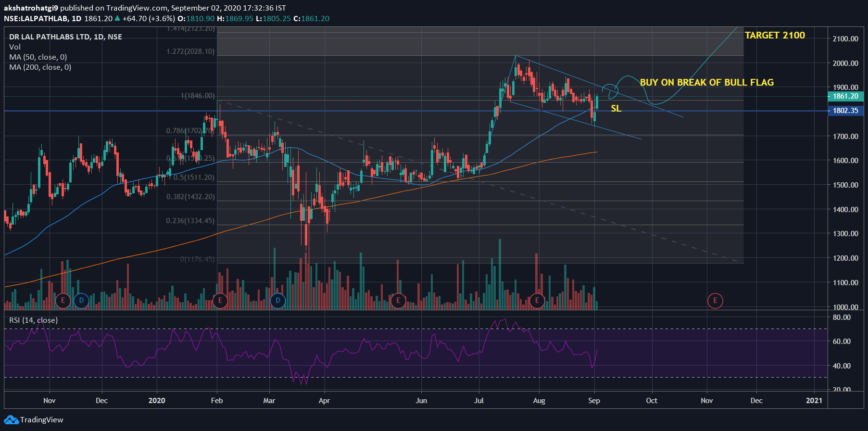Click the 1000.00 price axis label
This screenshot has width=868, height=431.
pos(845,307)
